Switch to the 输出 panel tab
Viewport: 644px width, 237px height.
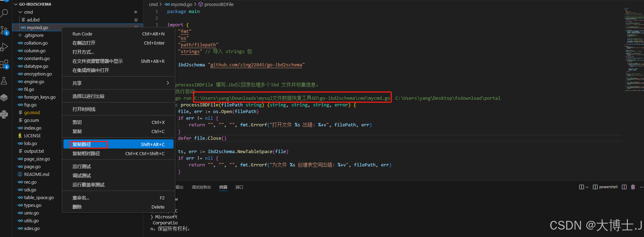pos(179,187)
